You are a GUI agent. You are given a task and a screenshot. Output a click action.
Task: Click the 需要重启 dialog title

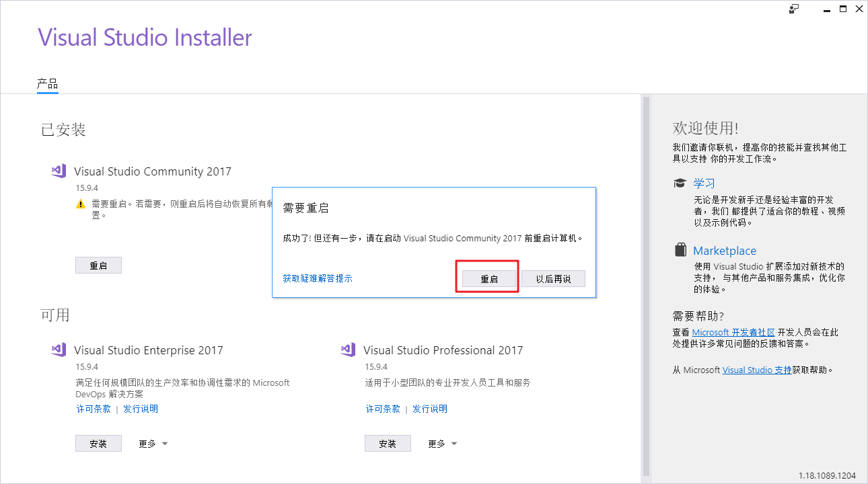[305, 208]
